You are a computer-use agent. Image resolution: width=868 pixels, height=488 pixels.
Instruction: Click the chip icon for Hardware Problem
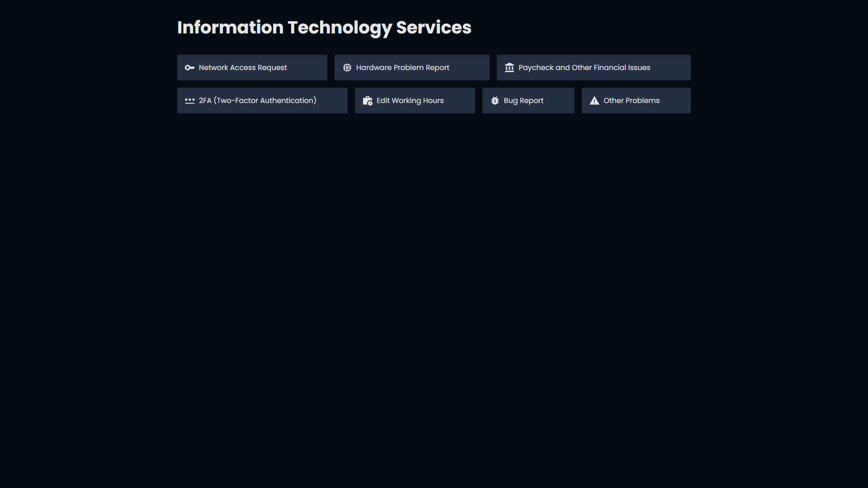point(347,68)
